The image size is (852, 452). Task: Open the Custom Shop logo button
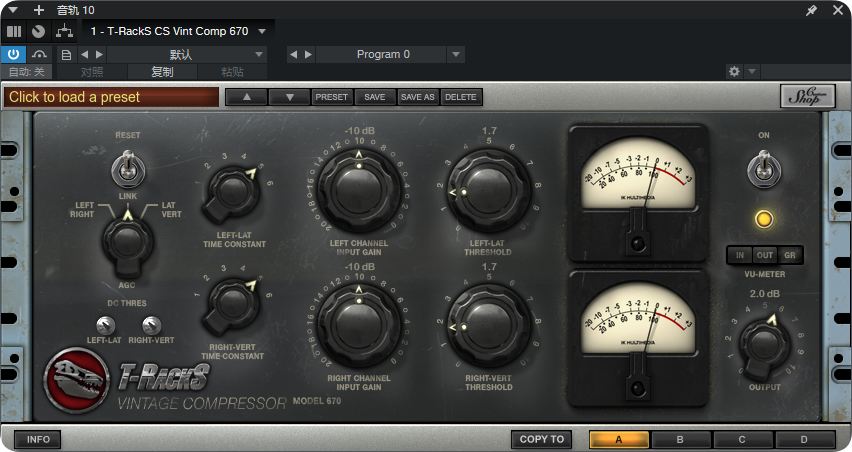[807, 96]
